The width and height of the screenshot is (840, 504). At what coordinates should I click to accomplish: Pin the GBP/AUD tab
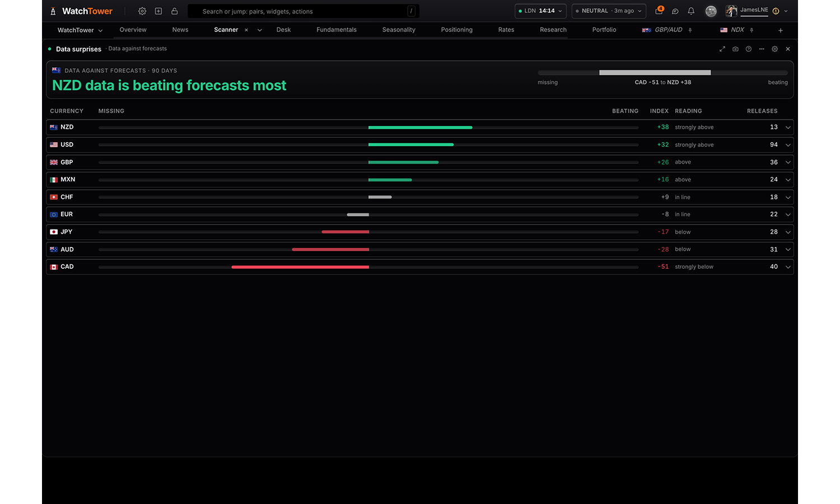pyautogui.click(x=690, y=30)
